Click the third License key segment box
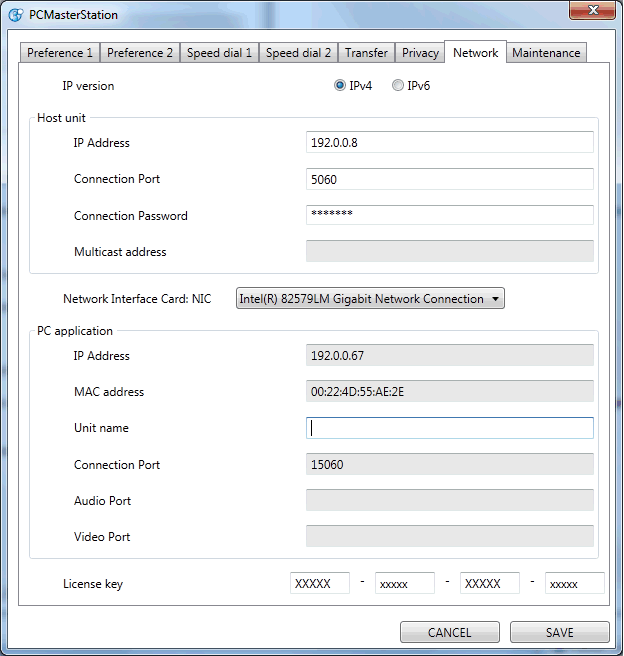624x656 pixels. (490, 583)
